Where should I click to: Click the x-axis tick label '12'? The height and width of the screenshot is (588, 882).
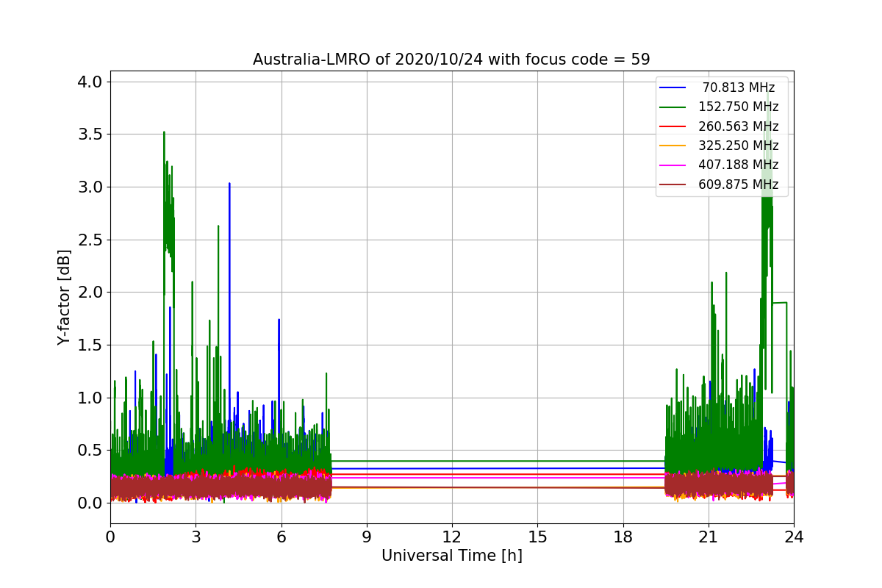click(x=452, y=537)
